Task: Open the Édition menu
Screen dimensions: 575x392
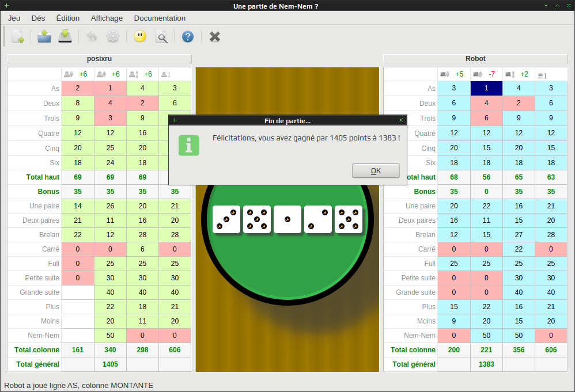Action: point(68,18)
